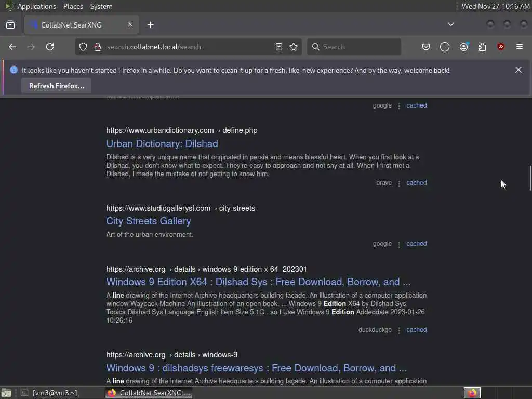Open the uBlock Origin extension icon
The width and height of the screenshot is (532, 399).
coord(501,47)
